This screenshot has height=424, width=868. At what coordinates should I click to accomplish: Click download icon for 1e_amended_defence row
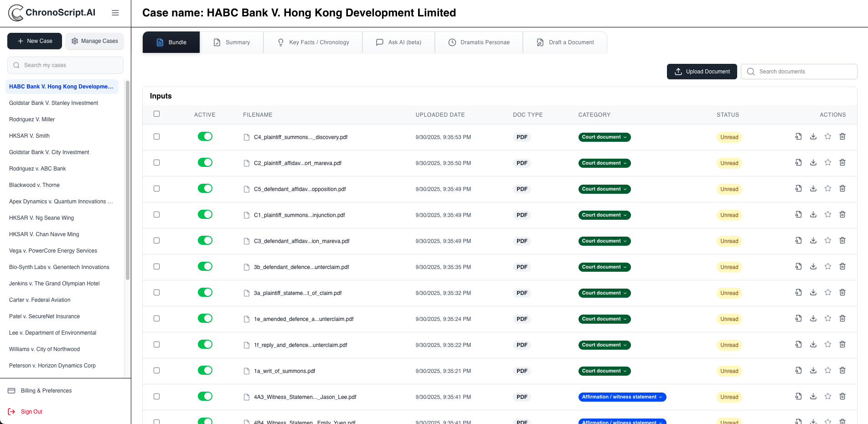(x=813, y=319)
